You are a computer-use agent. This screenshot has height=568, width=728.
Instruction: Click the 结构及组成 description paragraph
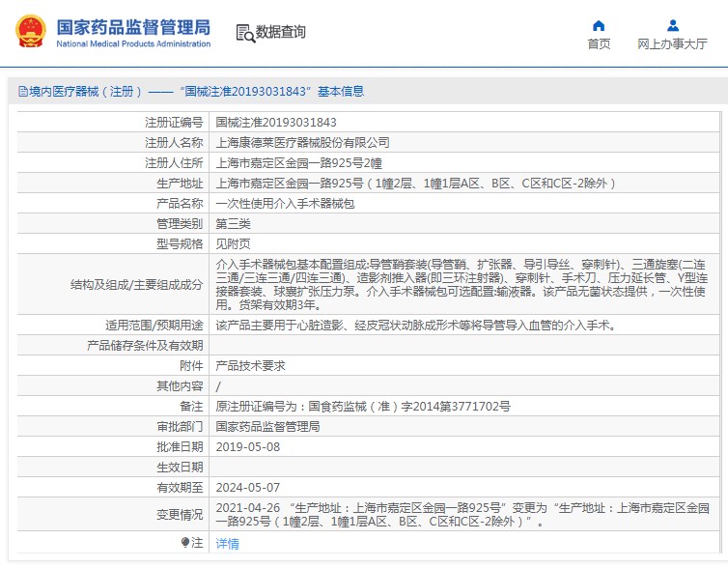(462, 285)
